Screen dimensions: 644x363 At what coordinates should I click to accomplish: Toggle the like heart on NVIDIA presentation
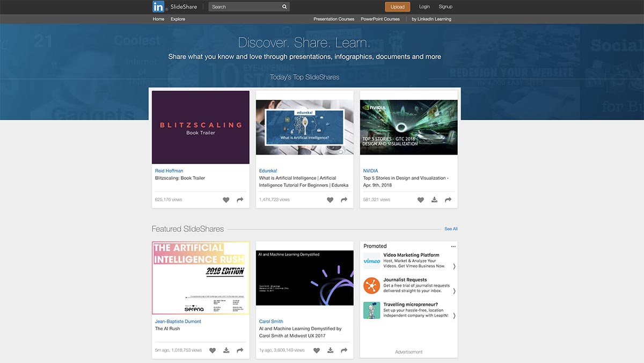pyautogui.click(x=421, y=199)
